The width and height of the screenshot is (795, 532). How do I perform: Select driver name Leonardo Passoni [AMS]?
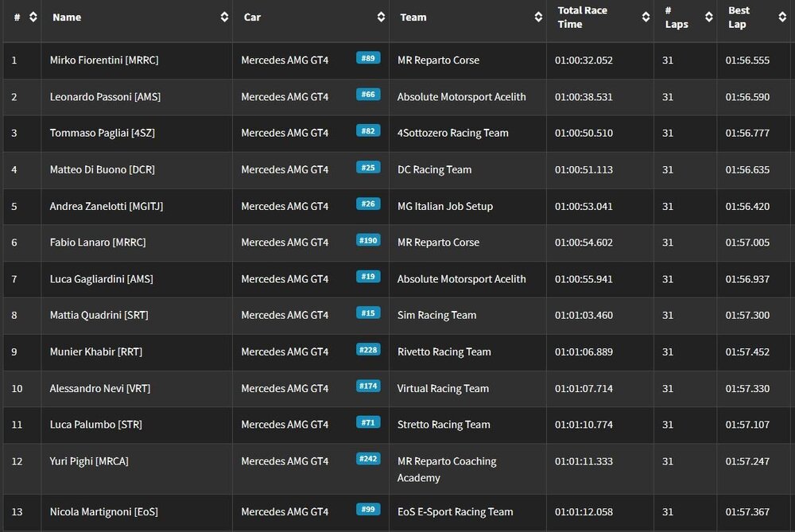click(x=105, y=97)
